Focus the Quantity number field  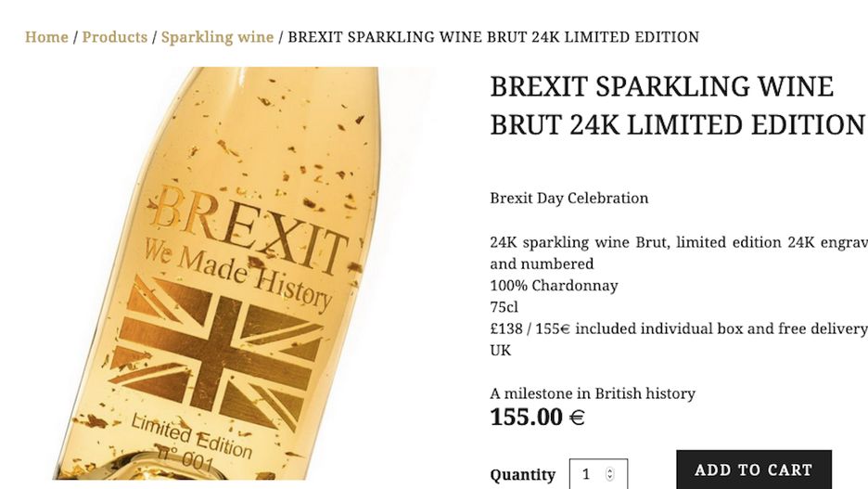(588, 474)
